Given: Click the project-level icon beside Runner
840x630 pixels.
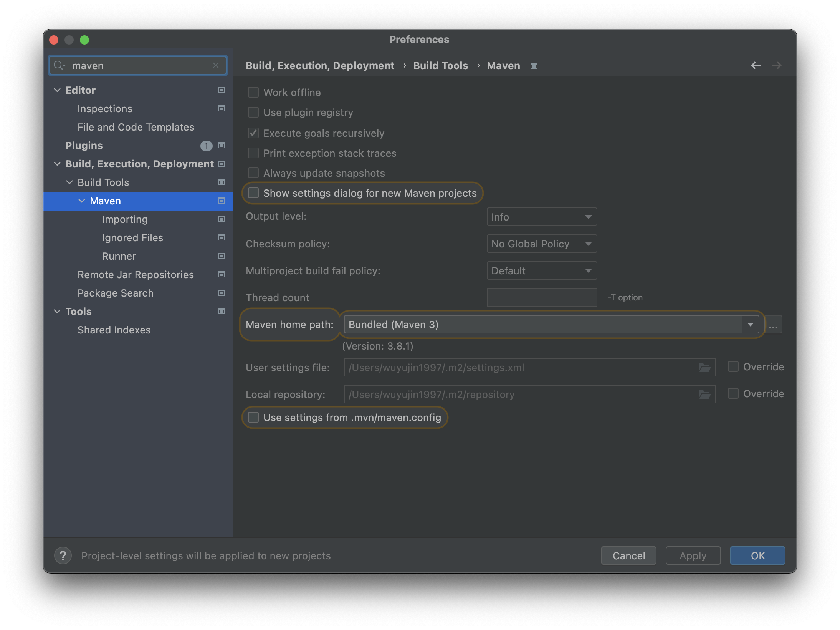Looking at the screenshot, I should (222, 256).
